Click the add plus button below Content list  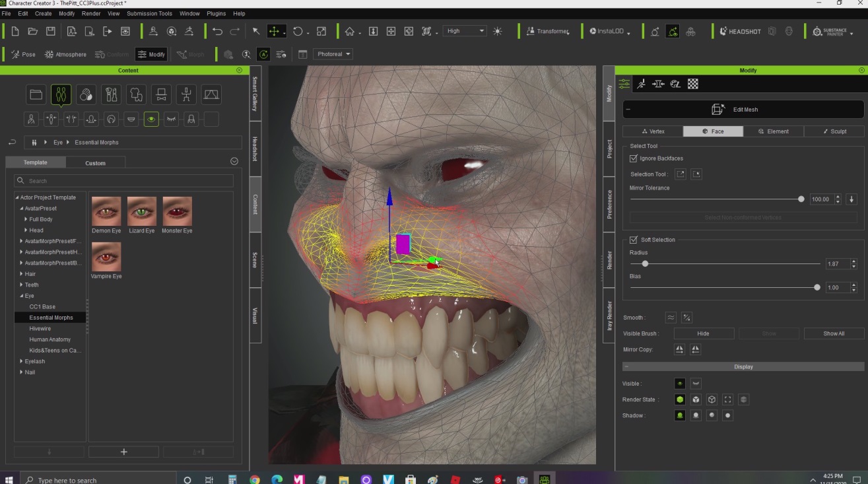(123, 452)
